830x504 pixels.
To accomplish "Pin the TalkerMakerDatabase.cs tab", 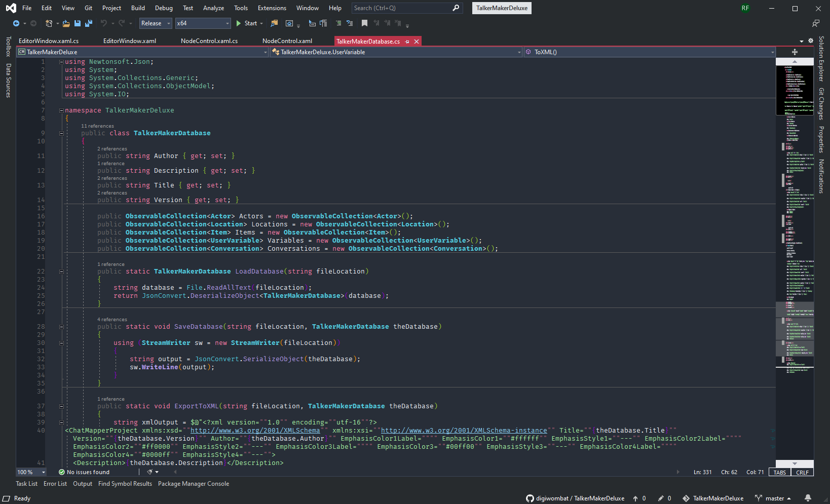I will point(407,42).
